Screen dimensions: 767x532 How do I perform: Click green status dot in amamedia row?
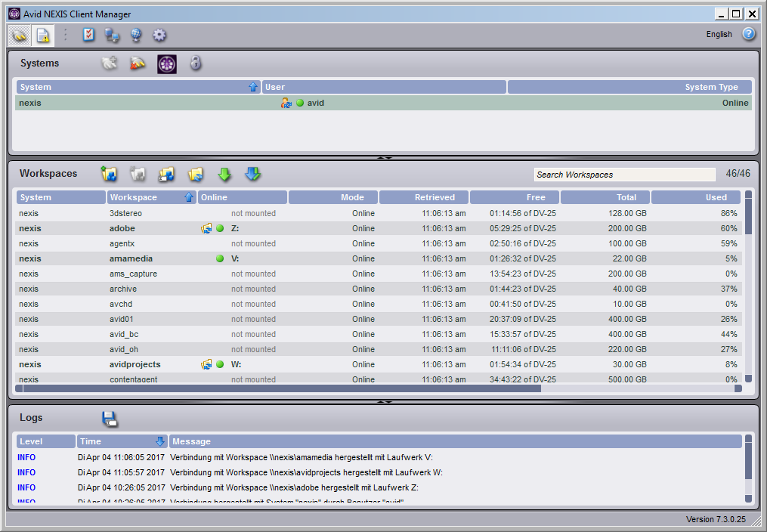220,258
